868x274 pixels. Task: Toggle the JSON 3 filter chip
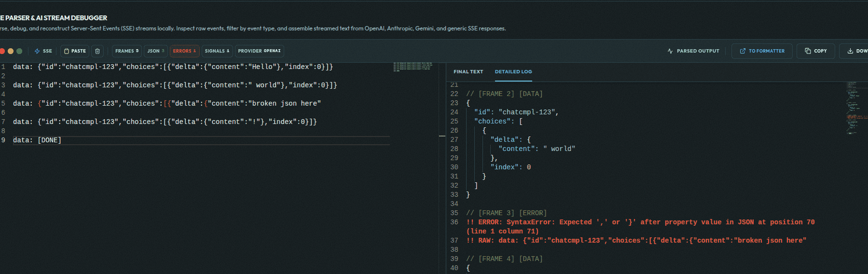click(x=156, y=51)
